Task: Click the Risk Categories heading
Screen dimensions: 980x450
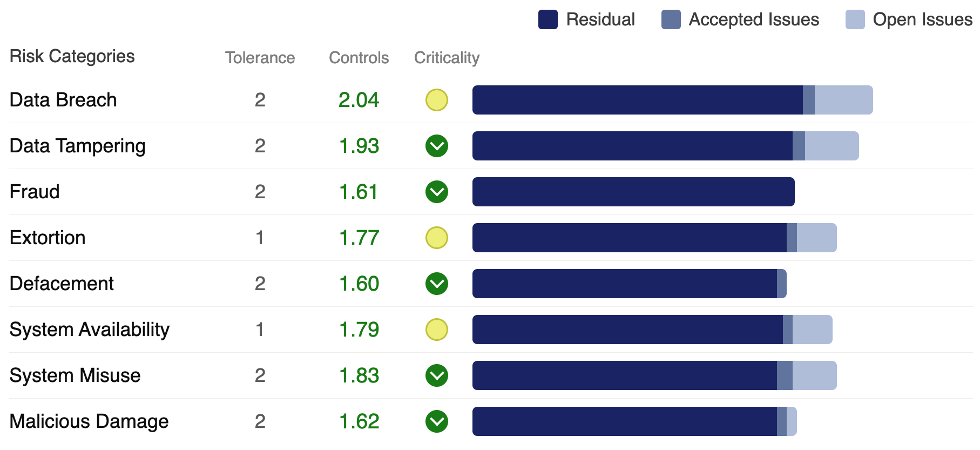Action: point(72,56)
